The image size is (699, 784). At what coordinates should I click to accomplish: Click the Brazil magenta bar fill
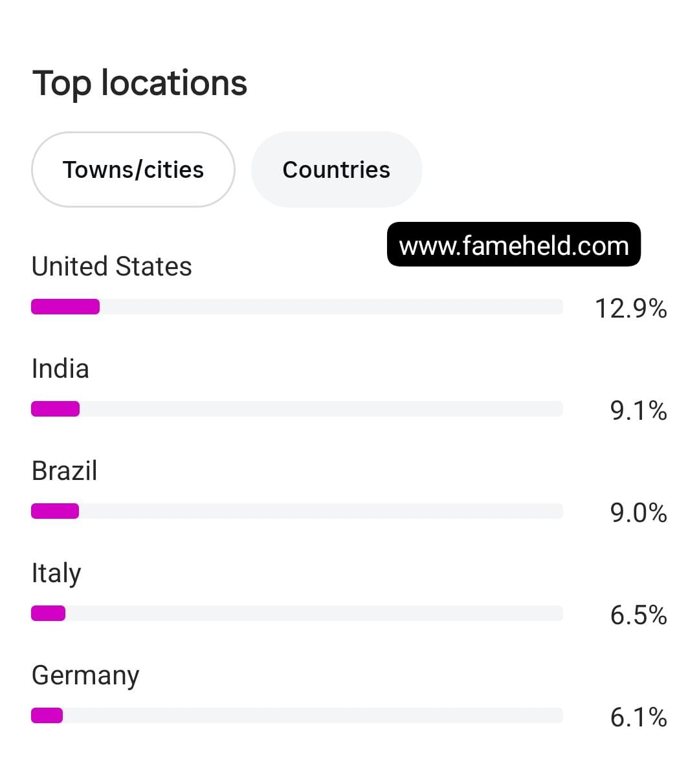tap(55, 511)
